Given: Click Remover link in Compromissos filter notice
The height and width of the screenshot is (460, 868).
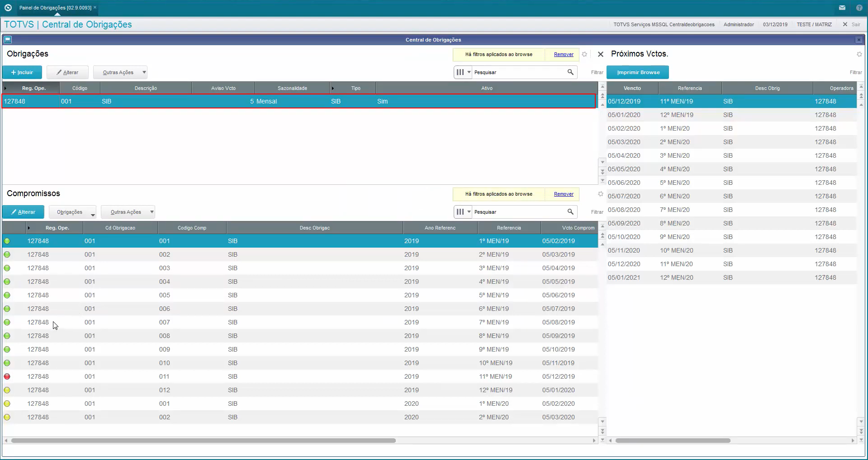Looking at the screenshot, I should click(x=564, y=194).
